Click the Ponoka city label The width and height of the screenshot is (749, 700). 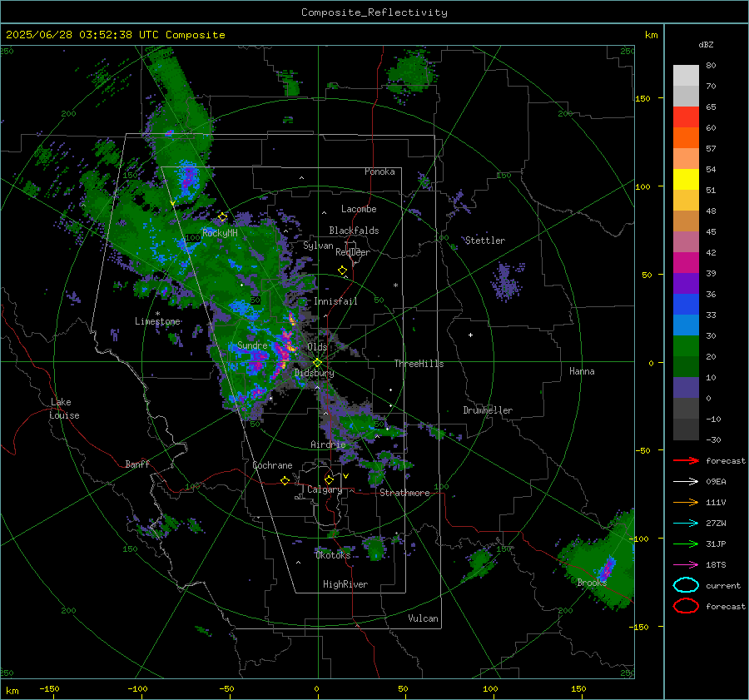[x=379, y=172]
